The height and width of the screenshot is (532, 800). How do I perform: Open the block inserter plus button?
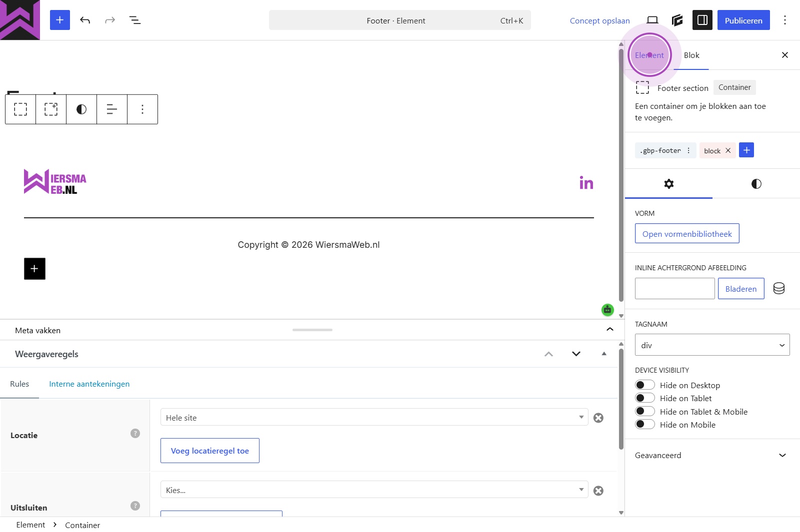tap(60, 20)
